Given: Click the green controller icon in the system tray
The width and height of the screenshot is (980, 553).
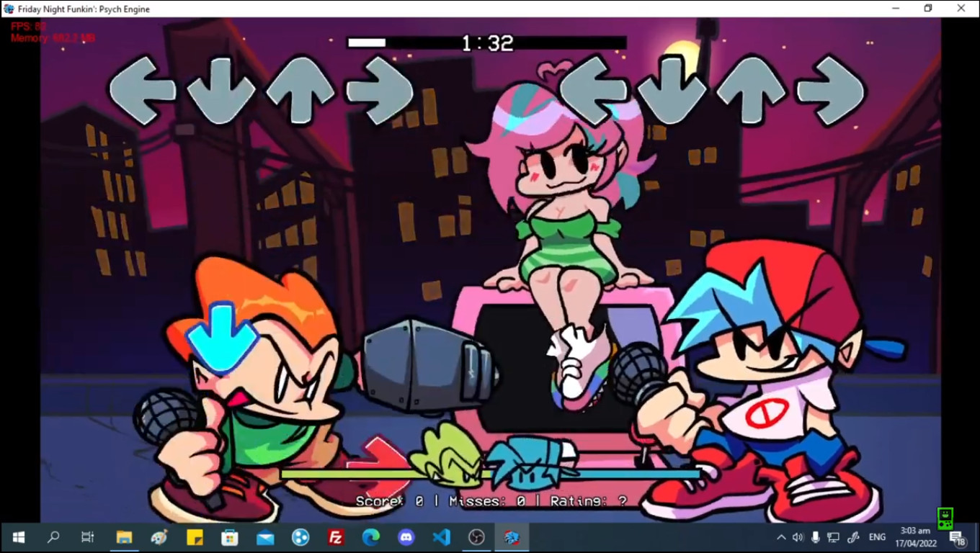Looking at the screenshot, I should pos(945,518).
